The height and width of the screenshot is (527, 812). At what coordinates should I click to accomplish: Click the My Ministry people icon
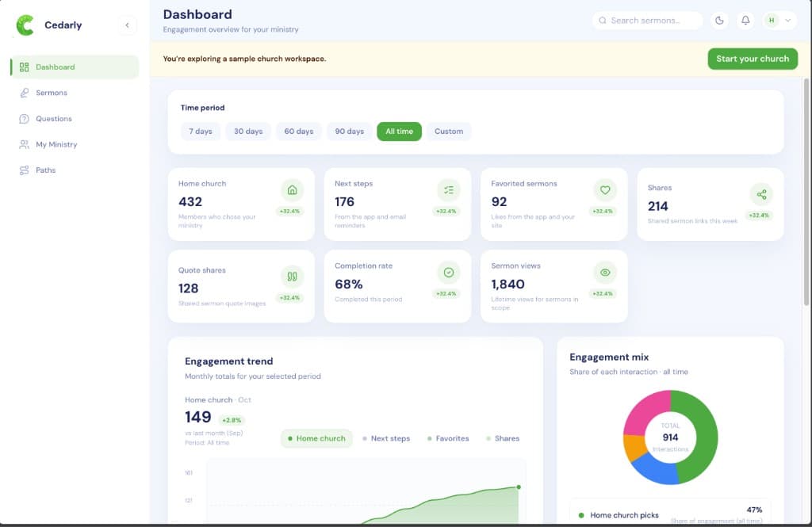click(x=24, y=144)
